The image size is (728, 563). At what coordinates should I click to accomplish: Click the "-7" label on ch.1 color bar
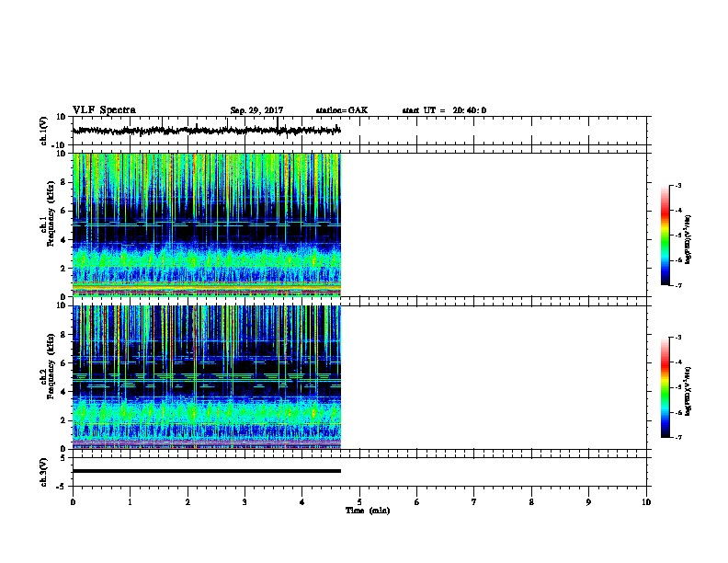click(678, 285)
